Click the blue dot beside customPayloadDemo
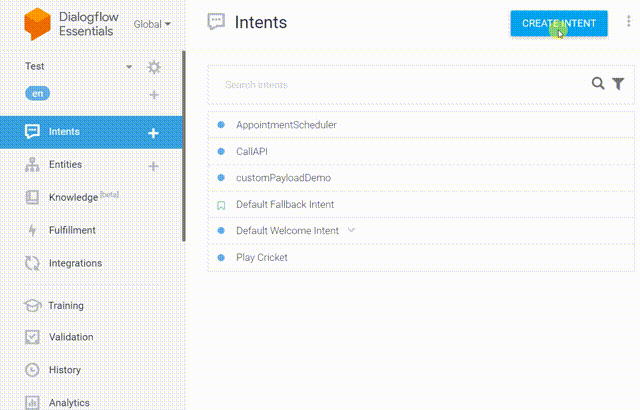 [x=221, y=178]
